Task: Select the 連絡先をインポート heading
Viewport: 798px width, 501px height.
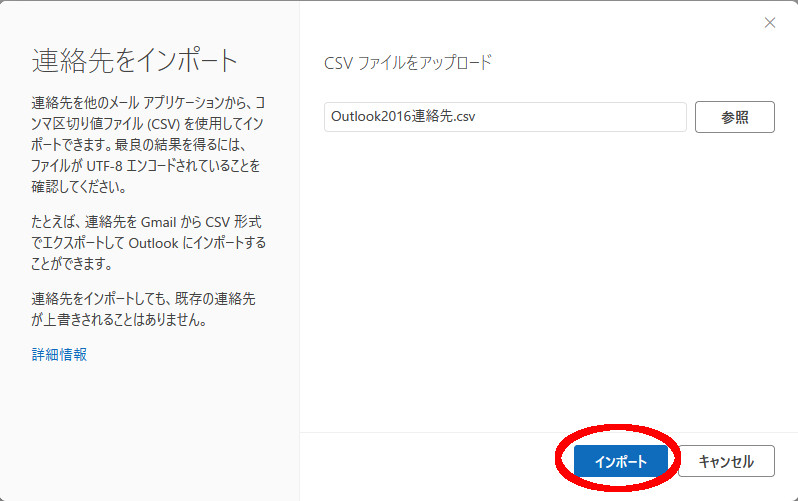Action: pos(135,60)
